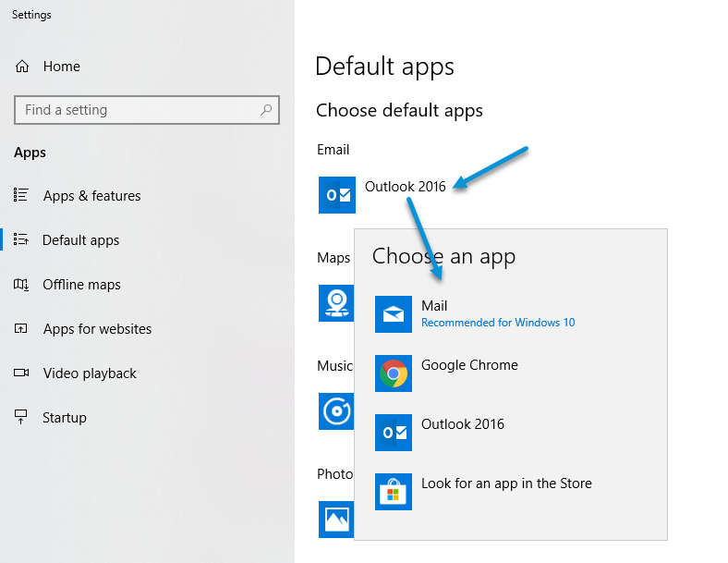Choose Google Chrome in the app list
728x563 pixels.
tap(511, 373)
